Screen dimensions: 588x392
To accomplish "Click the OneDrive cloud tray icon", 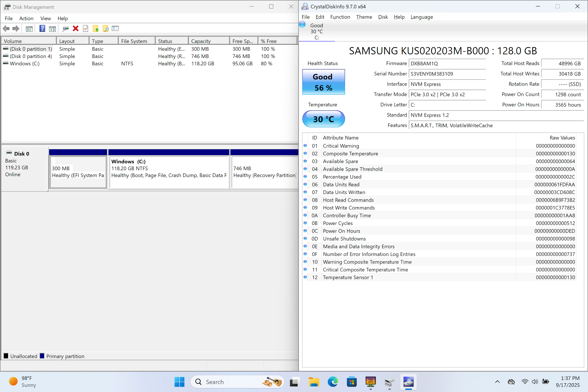I will (x=511, y=382).
